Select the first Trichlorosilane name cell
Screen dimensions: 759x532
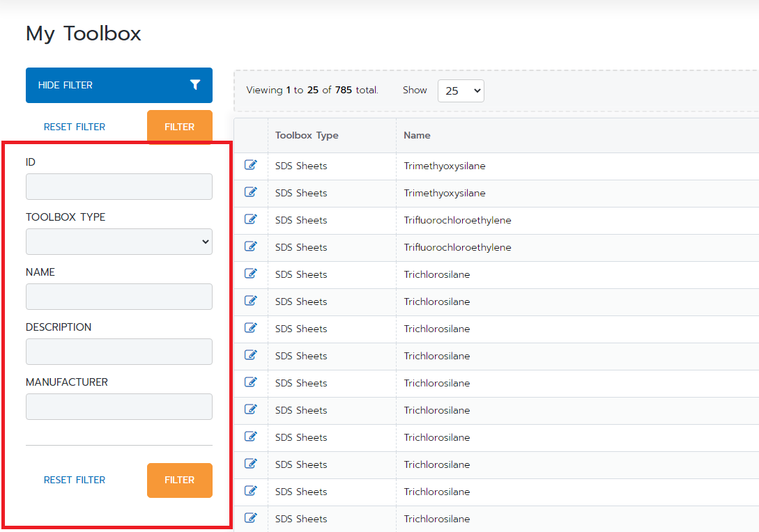tap(436, 274)
